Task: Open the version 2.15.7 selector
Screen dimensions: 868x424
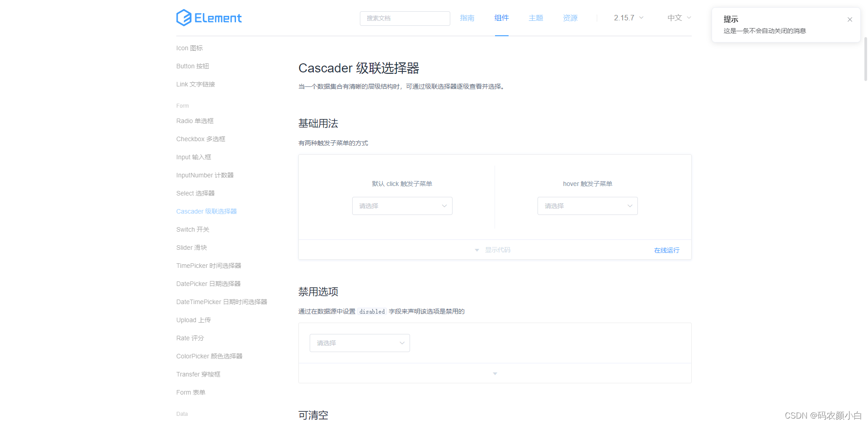Action: click(x=628, y=18)
